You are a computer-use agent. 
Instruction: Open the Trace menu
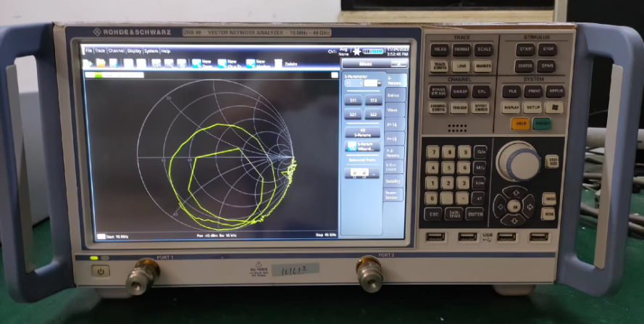99,51
